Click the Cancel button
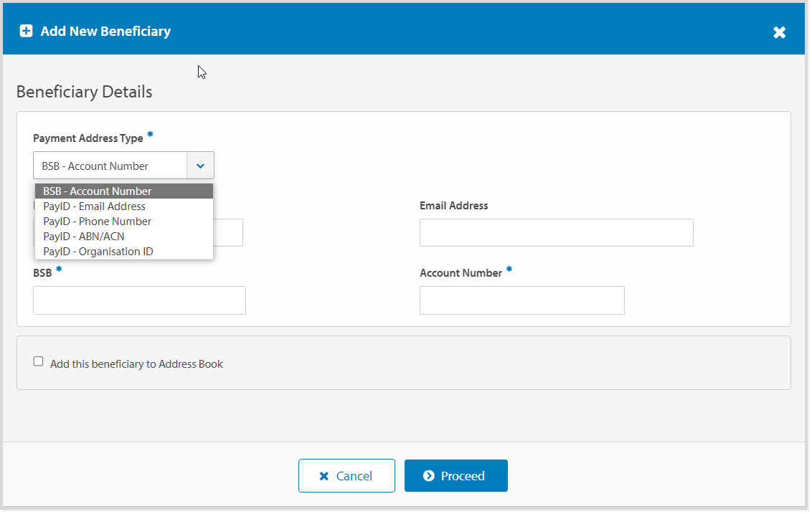This screenshot has height=514, width=812. click(346, 476)
